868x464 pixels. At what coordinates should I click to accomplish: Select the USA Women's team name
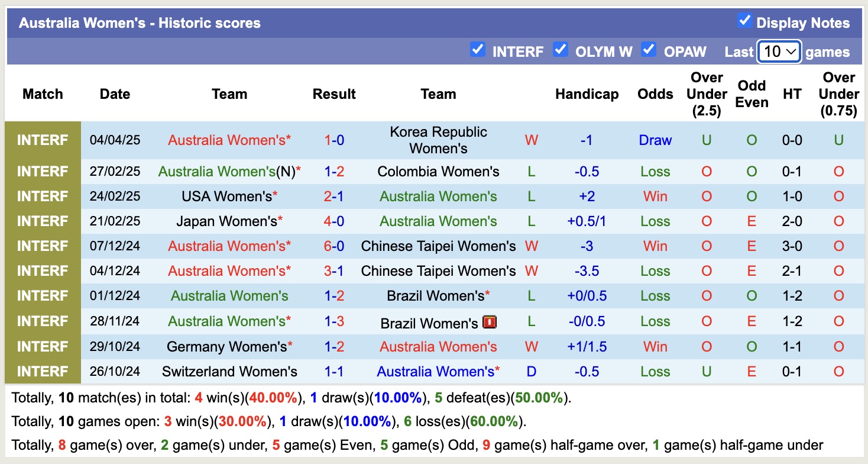coord(226,196)
